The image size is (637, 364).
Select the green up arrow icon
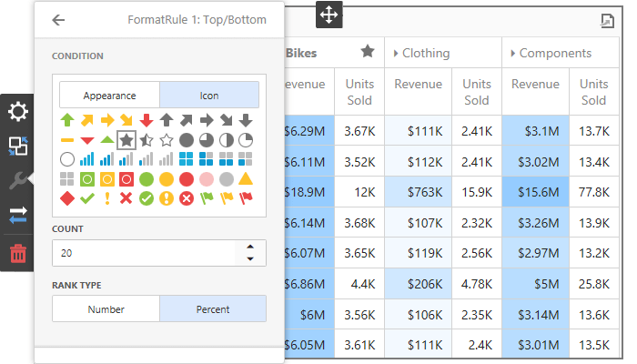point(67,119)
